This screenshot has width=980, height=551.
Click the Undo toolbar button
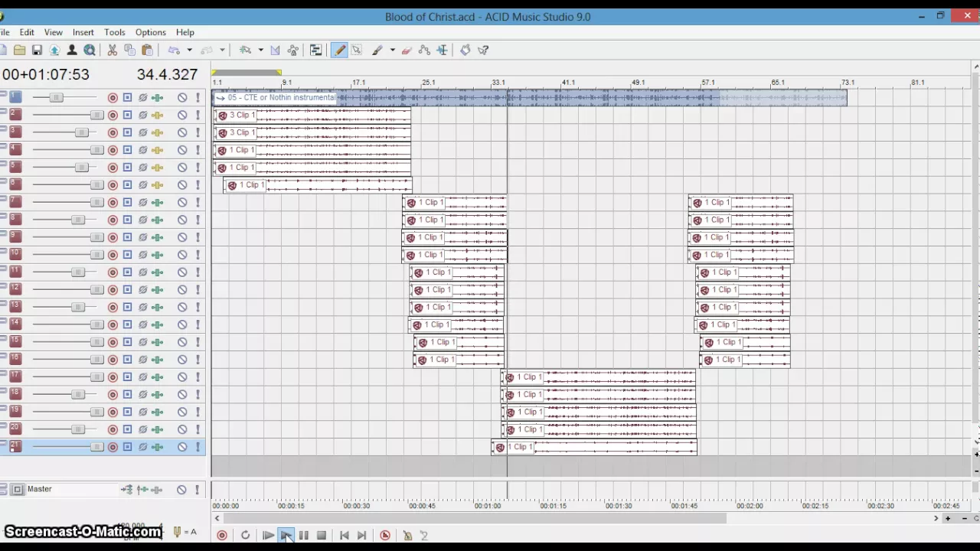174,50
